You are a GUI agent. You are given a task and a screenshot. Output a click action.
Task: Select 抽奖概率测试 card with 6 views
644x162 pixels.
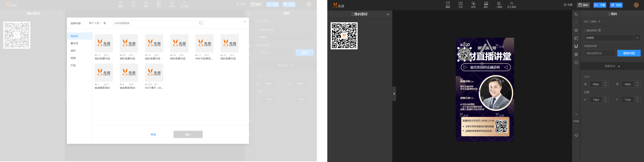pos(129,77)
